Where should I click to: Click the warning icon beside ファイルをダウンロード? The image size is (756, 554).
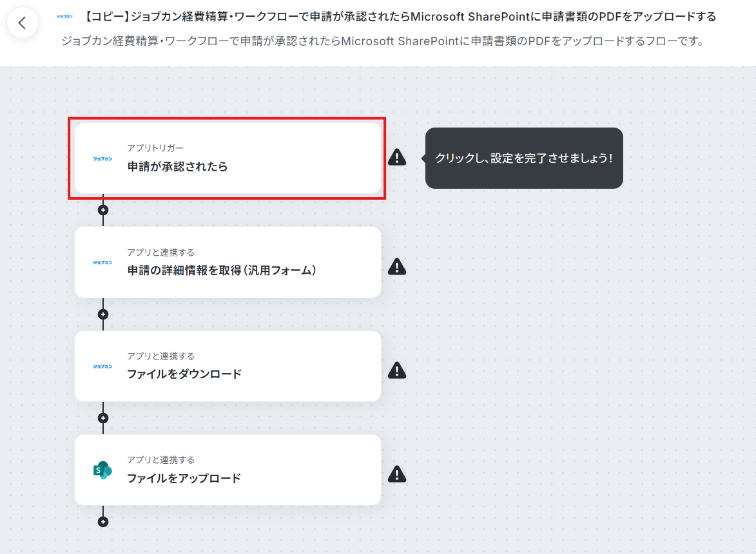point(397,370)
